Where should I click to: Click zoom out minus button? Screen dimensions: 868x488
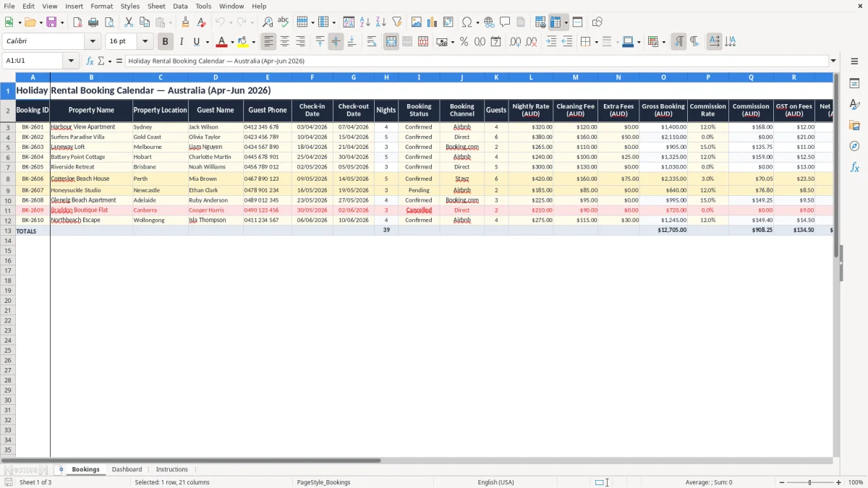pyautogui.click(x=782, y=482)
